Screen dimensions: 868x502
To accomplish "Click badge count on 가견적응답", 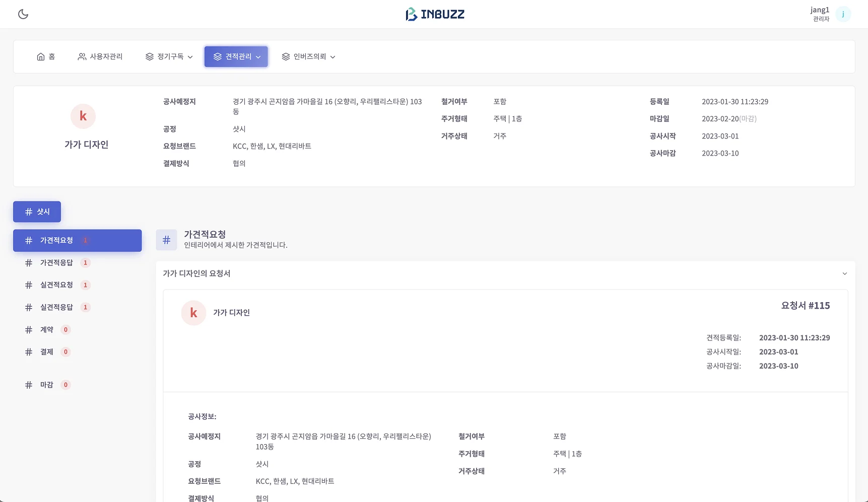I will (86, 263).
